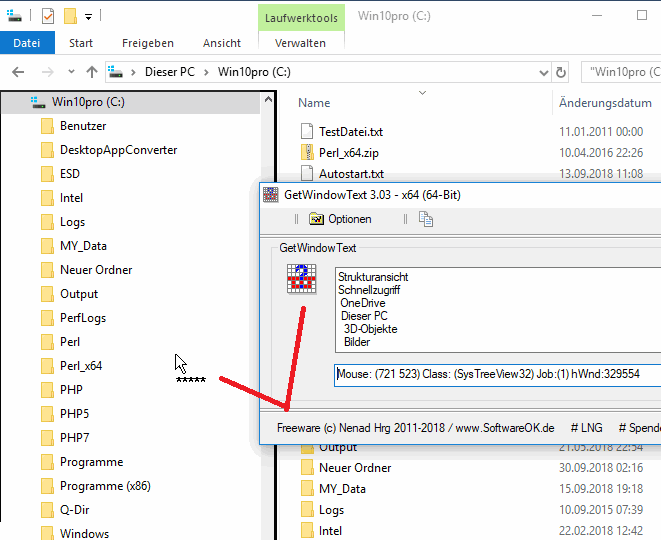Open the Verwalten ribbon tab
Screen dimensions: 661x540
coord(301,43)
